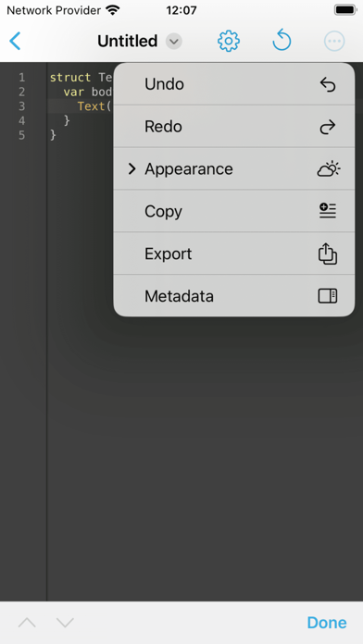Expand the Appearance submenu chevron

[131, 168]
